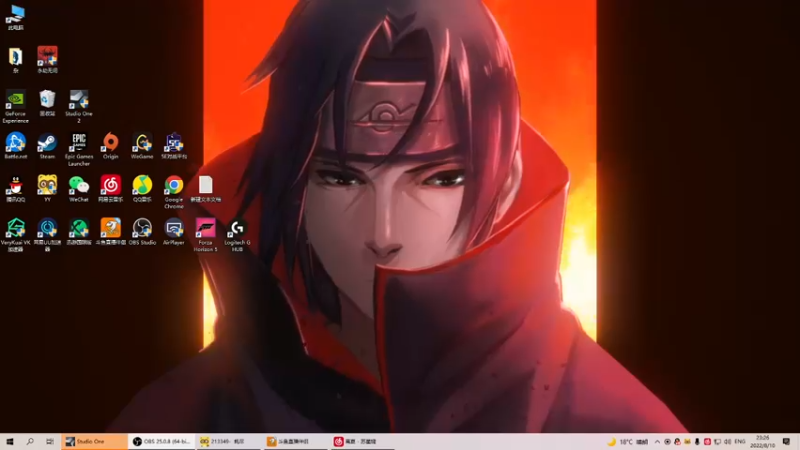Open the QQ penguin tray icon
Viewport: 800px width, 450px height.
click(677, 441)
